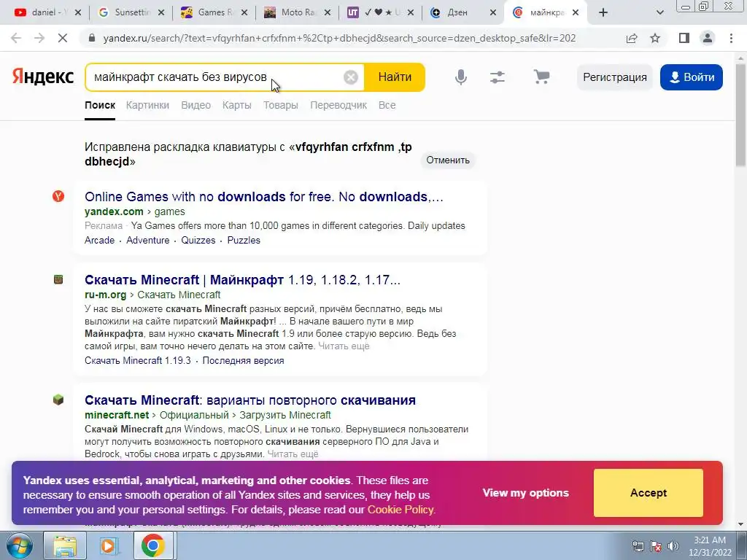Expand the tab search dropdown arrow
The width and height of the screenshot is (747, 560).
pyautogui.click(x=659, y=13)
